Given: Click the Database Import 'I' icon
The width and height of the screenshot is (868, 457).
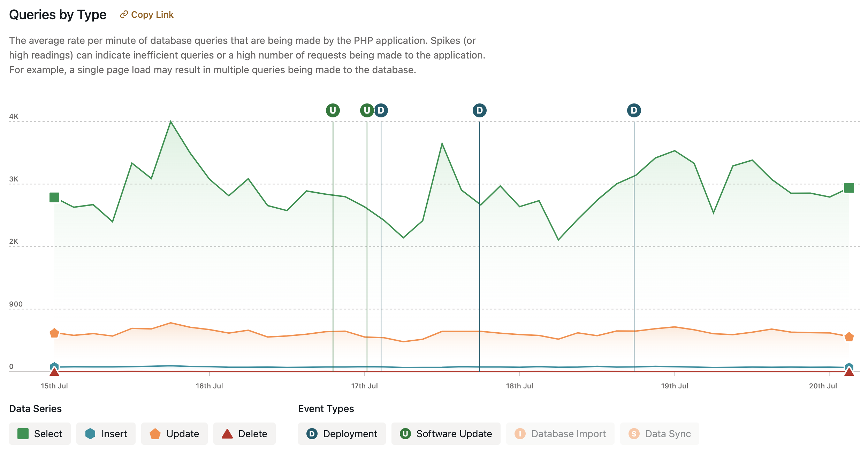Looking at the screenshot, I should (520, 434).
